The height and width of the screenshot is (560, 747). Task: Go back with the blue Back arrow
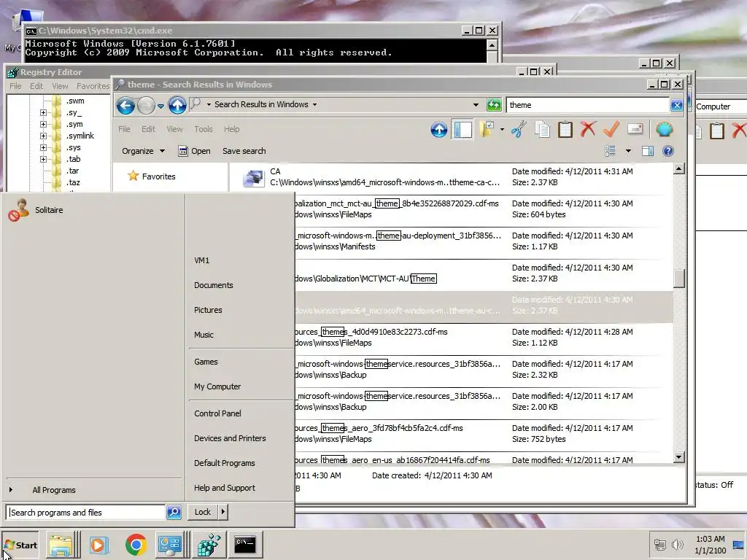pos(125,105)
